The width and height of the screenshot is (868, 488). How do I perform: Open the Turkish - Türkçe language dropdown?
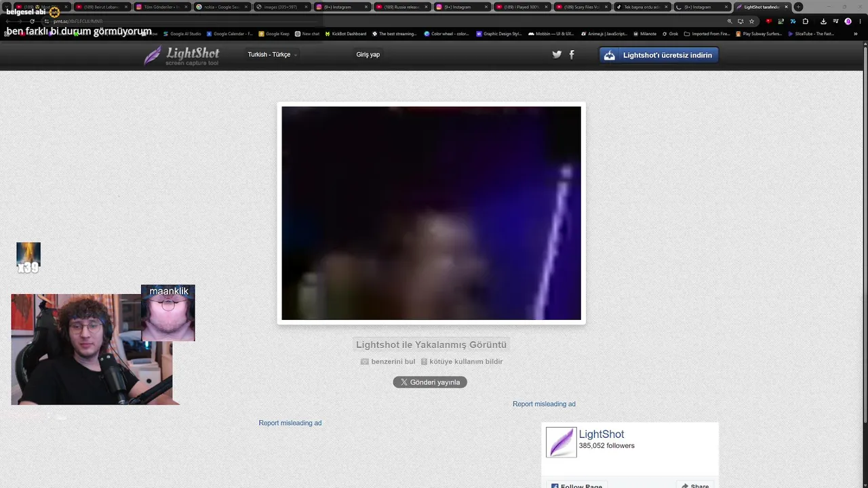(272, 55)
